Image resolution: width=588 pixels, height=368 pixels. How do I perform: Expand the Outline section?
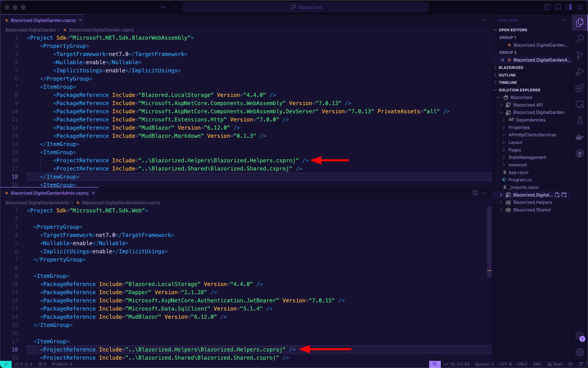pos(532,75)
